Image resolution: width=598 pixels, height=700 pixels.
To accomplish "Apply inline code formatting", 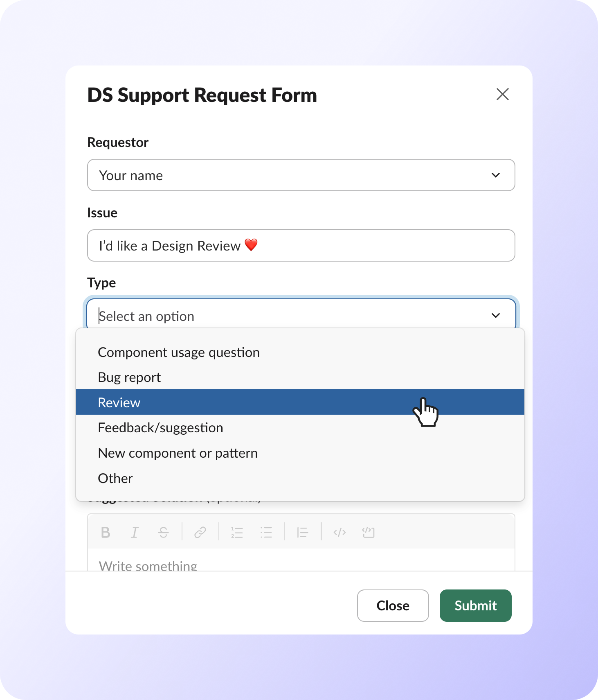I will [x=339, y=532].
